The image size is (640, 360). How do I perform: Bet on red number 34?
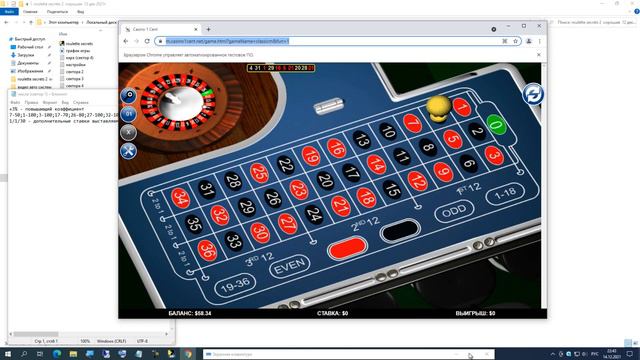(181, 198)
